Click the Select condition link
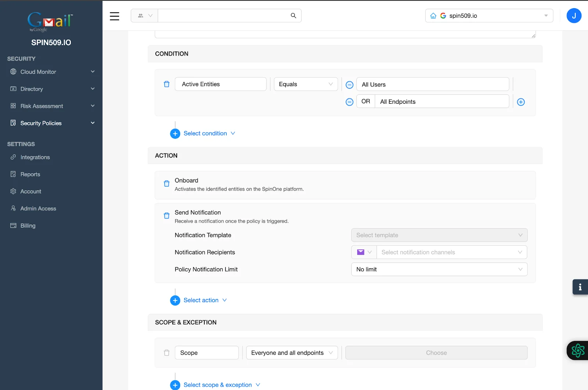The height and width of the screenshot is (390, 588). (x=205, y=133)
